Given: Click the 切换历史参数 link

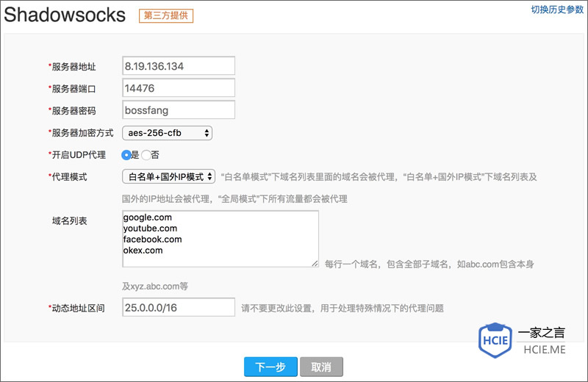Looking at the screenshot, I should [557, 10].
